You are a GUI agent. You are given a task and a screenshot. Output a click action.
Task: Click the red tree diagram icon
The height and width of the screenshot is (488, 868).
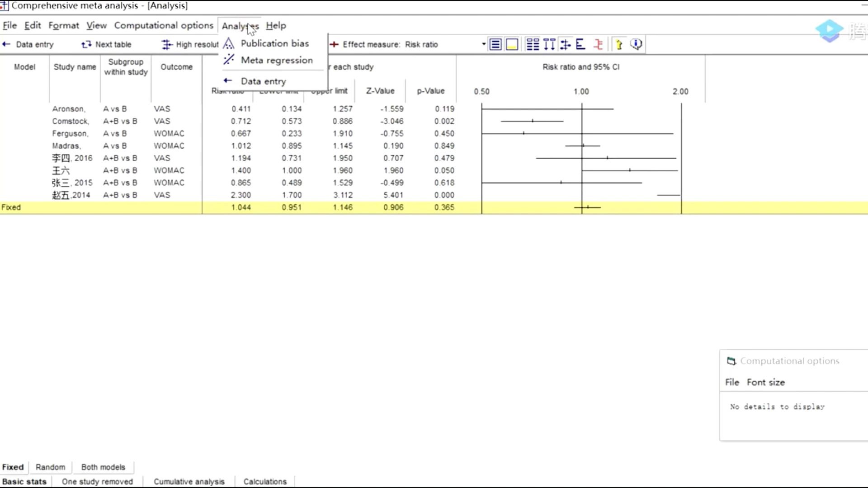coord(598,44)
